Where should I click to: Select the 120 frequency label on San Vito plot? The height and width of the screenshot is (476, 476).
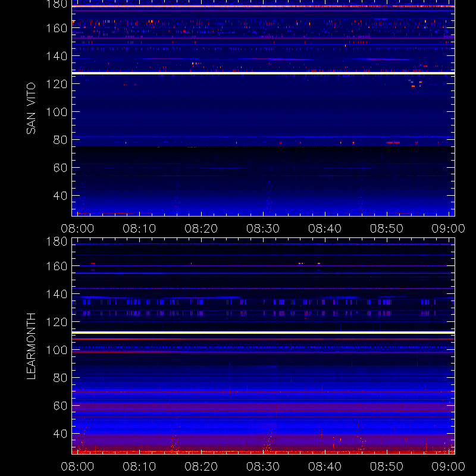tap(57, 84)
